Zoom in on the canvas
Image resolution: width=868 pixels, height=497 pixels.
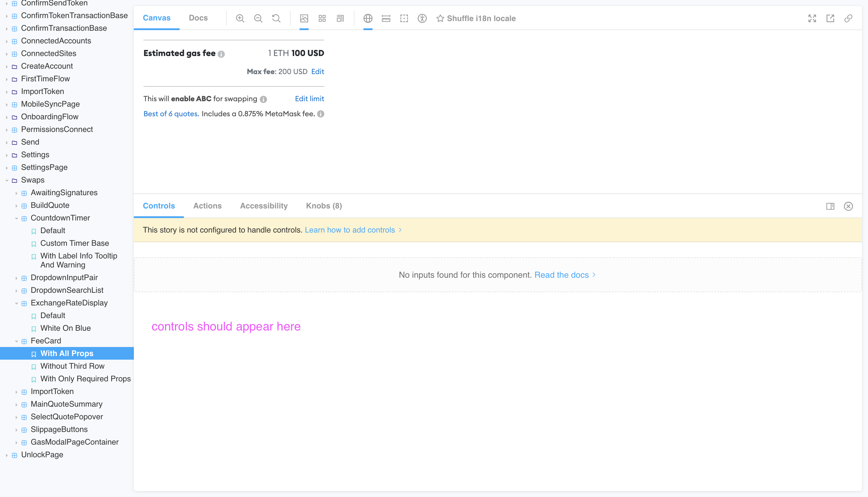tap(240, 18)
